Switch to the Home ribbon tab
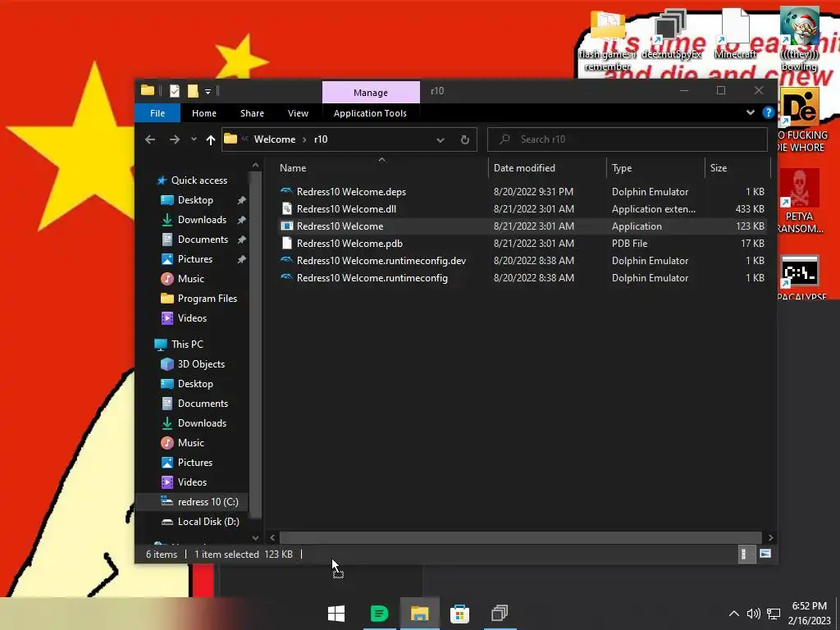Screen dimensions: 840x630 click(204, 113)
